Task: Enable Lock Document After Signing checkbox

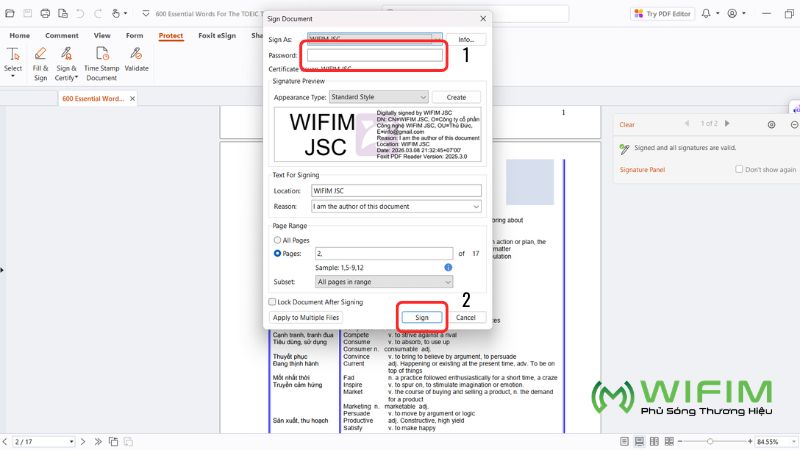Action: (272, 301)
